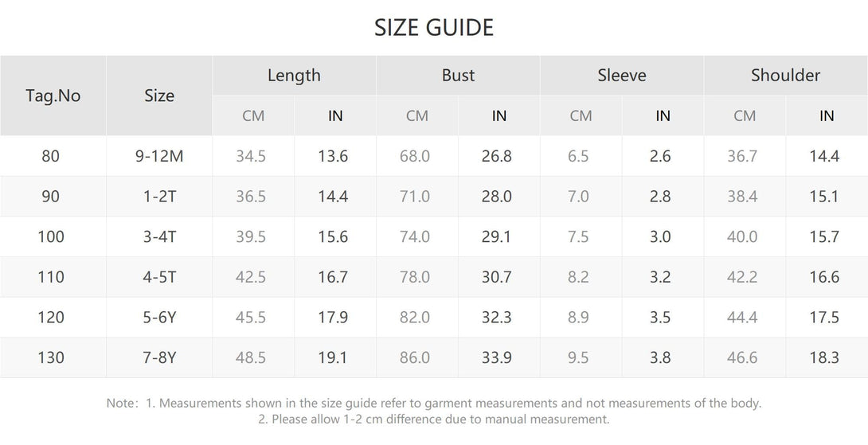The image size is (868, 445).
Task: Select the 9-12M size cell
Action: 159,156
